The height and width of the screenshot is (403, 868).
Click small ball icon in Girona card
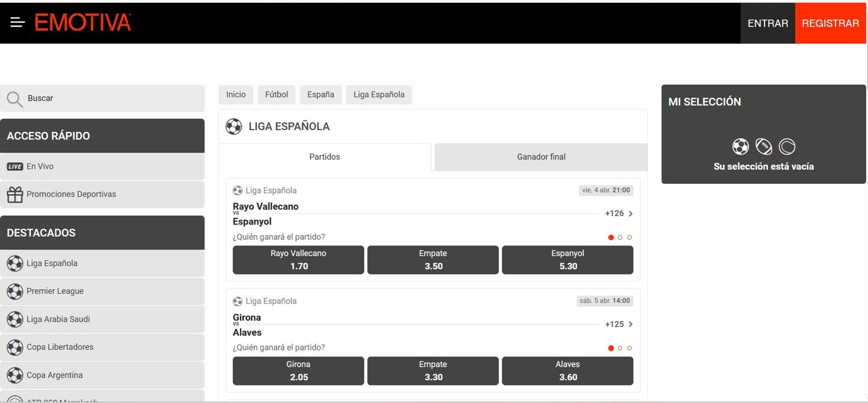(237, 301)
